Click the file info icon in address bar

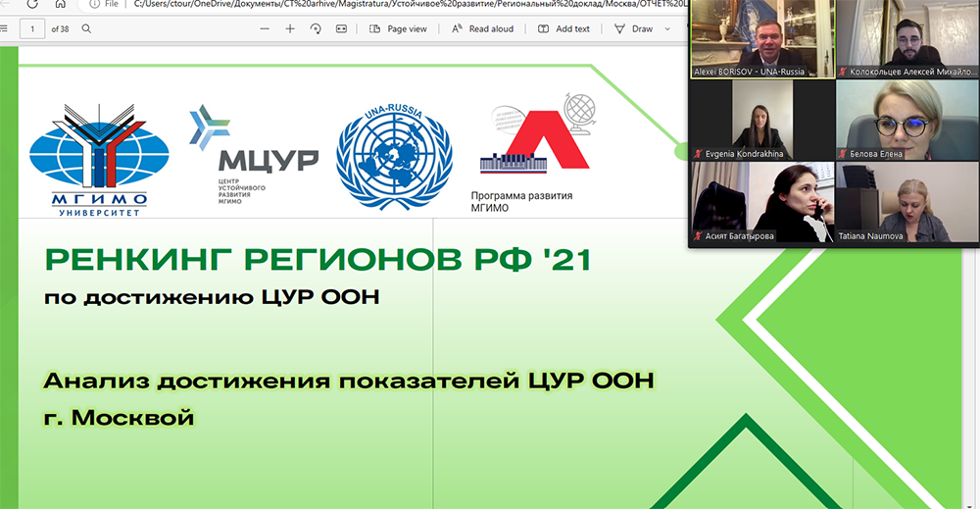[x=94, y=4]
